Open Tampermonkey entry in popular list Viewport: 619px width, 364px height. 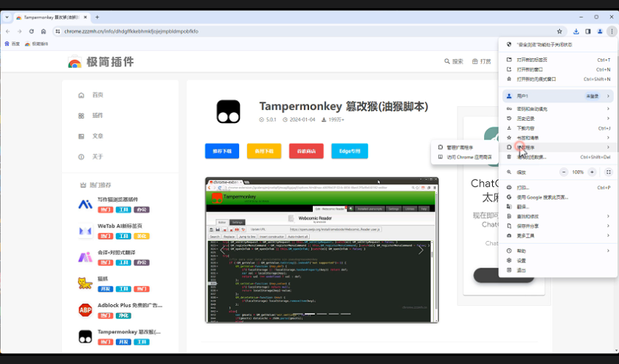point(129,332)
